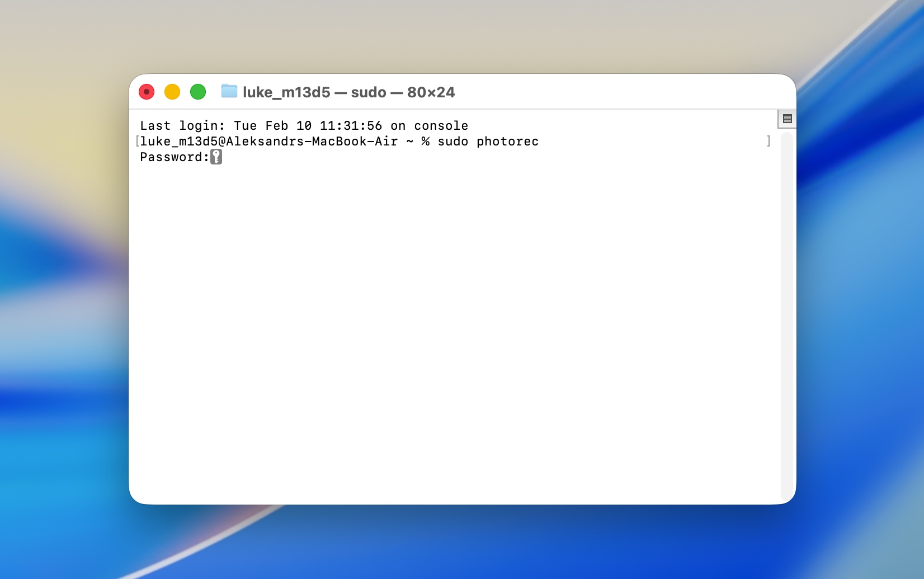
Task: Click the empty area of the terminal
Action: [x=447, y=336]
